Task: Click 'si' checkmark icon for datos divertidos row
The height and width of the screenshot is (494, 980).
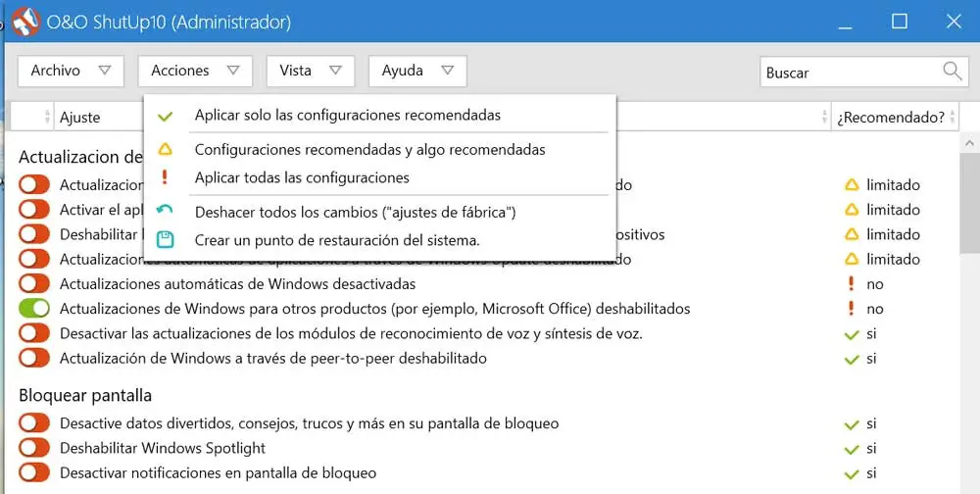Action: (x=852, y=424)
